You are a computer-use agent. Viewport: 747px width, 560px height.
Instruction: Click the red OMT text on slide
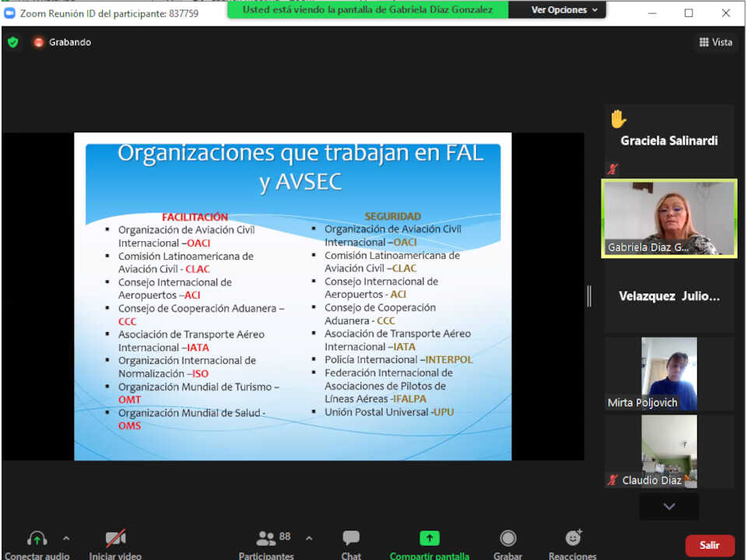click(130, 400)
